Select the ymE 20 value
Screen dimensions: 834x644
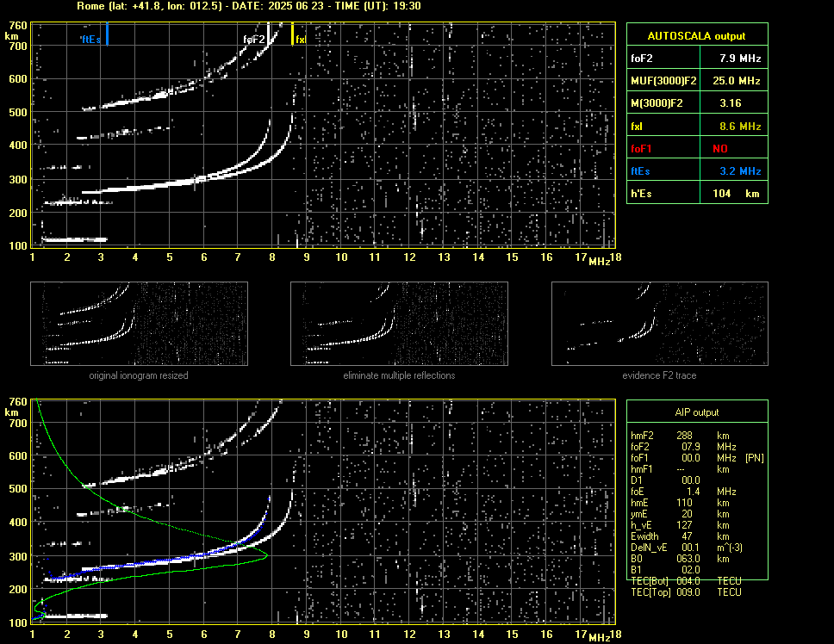pos(688,514)
